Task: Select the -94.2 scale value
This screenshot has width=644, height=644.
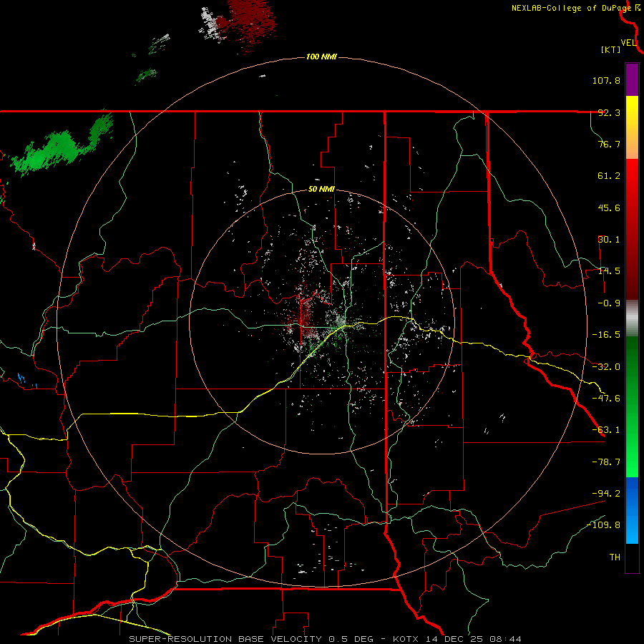Action: pyautogui.click(x=606, y=493)
